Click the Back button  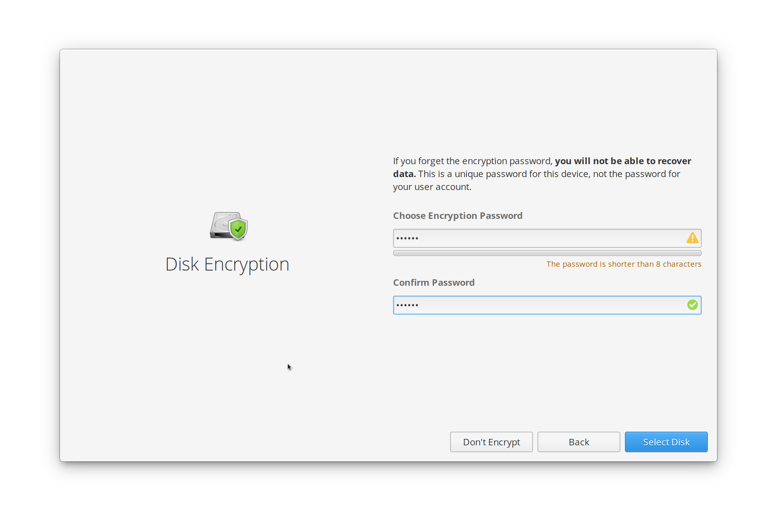click(x=579, y=442)
